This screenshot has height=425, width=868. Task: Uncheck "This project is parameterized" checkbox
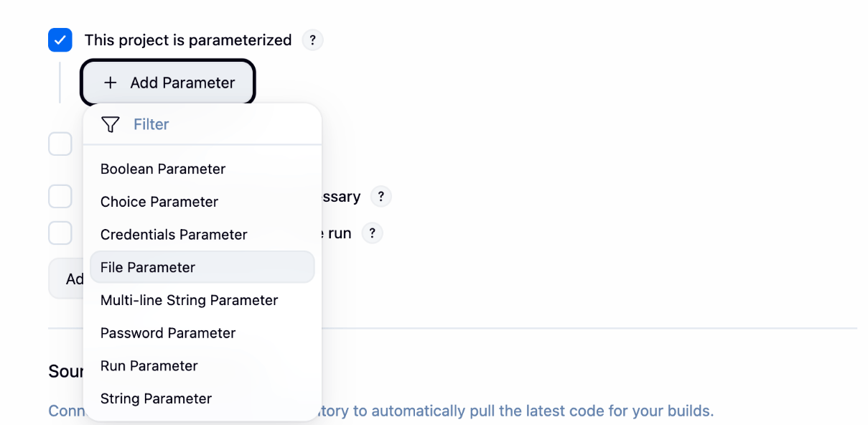(x=60, y=40)
